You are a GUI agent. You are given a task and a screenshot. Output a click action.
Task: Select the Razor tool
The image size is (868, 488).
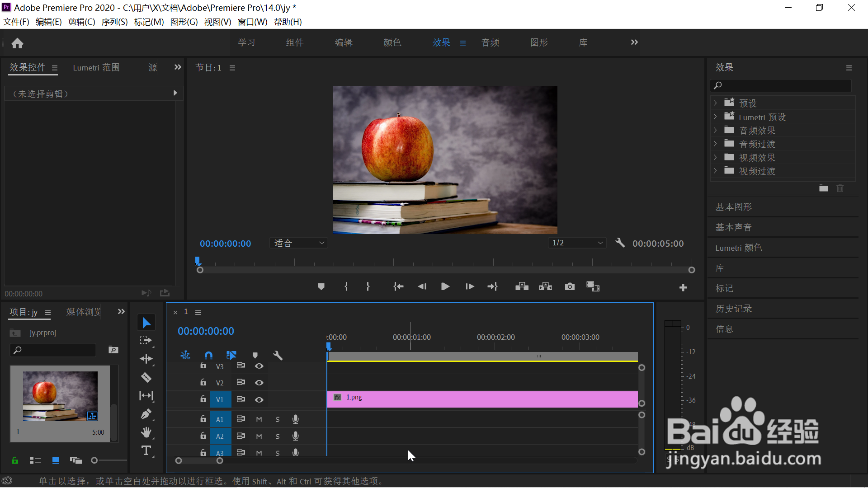coord(146,377)
